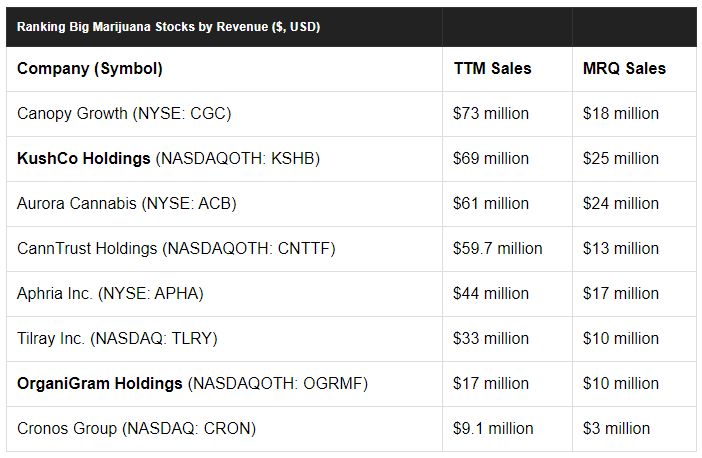The image size is (702, 458).
Task: Select Canopy Growth's $73 million TTM value
Action: tap(491, 114)
